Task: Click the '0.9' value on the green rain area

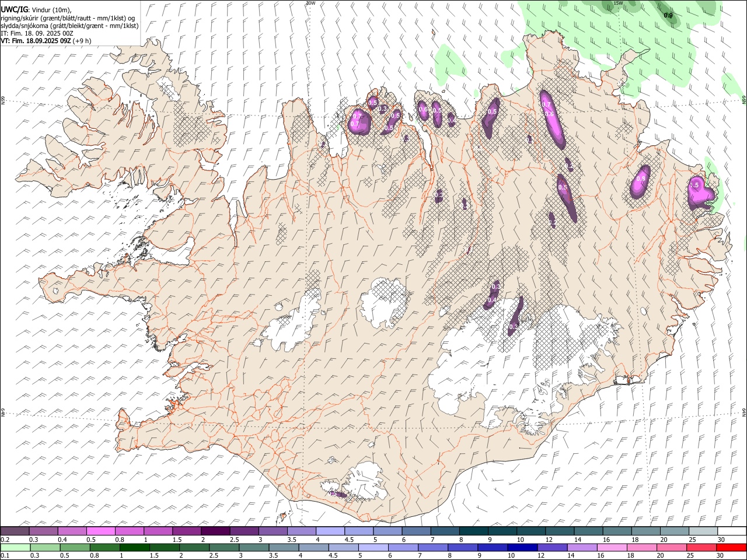Action: point(668,15)
